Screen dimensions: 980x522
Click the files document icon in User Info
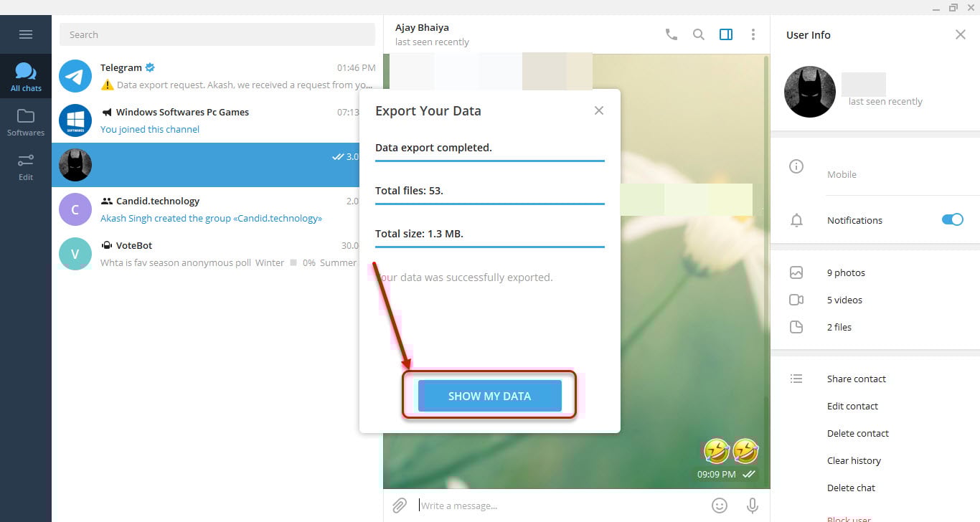pos(796,327)
